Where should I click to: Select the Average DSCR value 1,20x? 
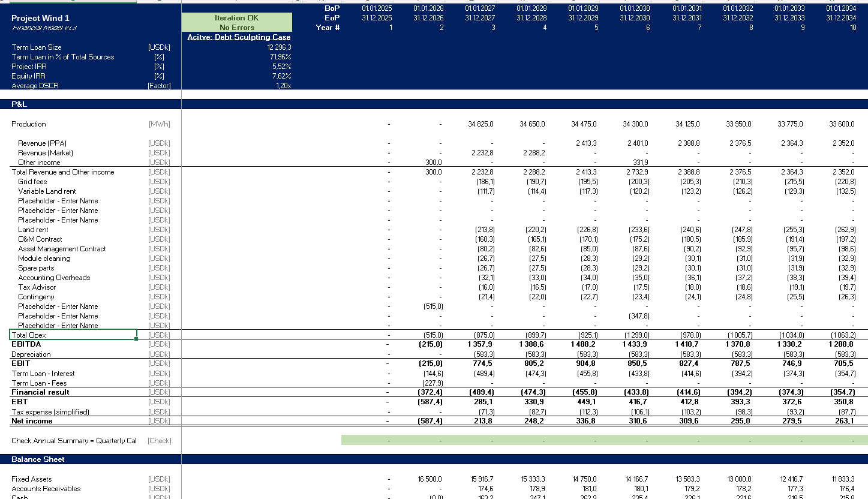[283, 86]
